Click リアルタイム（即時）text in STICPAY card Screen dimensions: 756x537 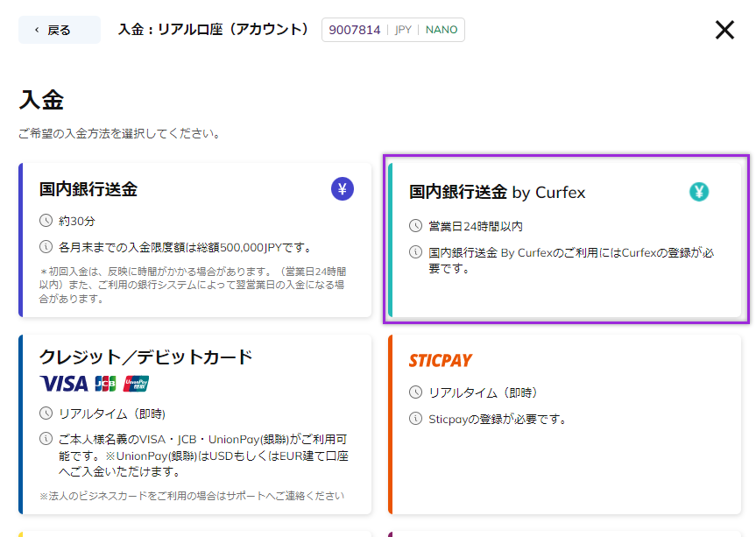pyautogui.click(x=483, y=392)
